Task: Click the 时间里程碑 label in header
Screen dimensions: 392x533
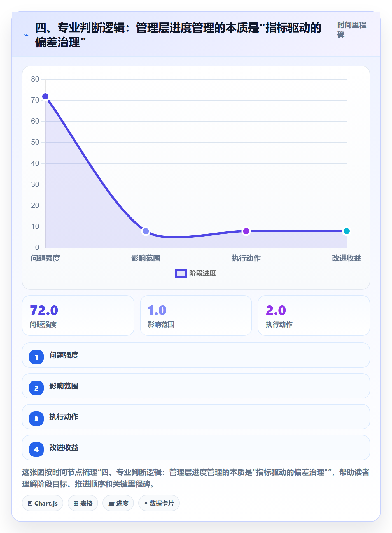Action: click(352, 30)
